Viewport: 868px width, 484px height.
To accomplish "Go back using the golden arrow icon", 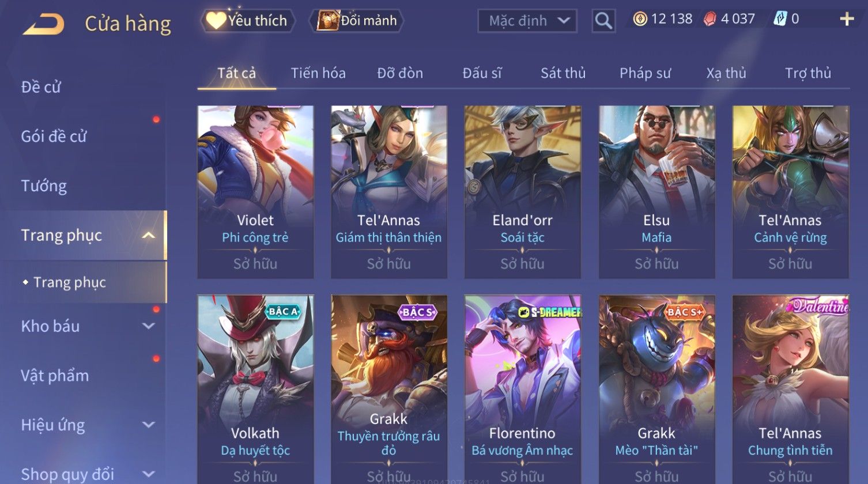I will pyautogui.click(x=43, y=24).
